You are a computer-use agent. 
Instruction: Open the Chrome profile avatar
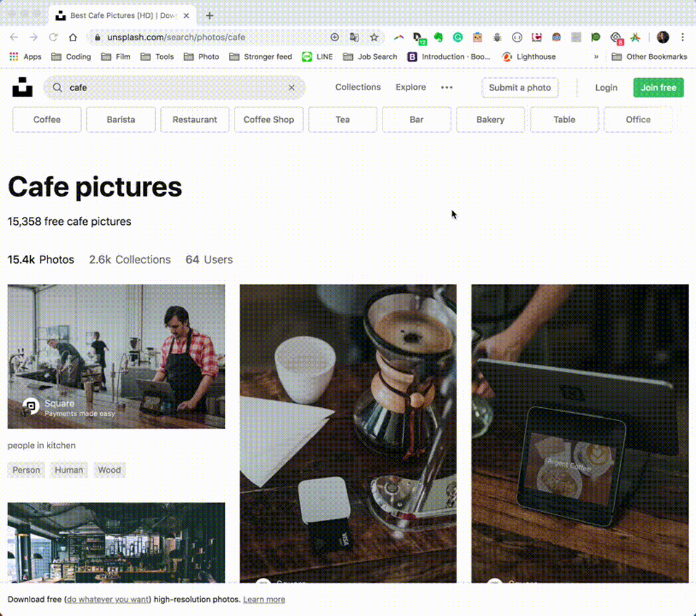(x=663, y=38)
